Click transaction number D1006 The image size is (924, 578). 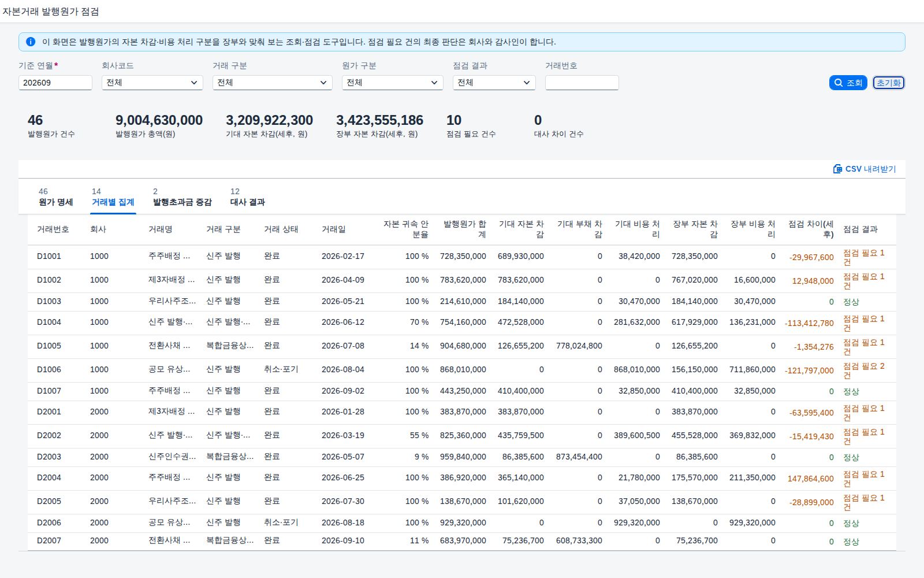(x=49, y=369)
